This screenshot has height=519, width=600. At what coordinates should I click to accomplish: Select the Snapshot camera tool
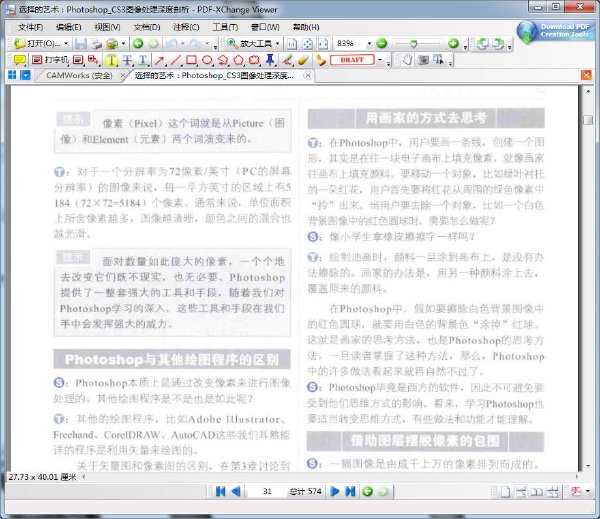click(423, 60)
